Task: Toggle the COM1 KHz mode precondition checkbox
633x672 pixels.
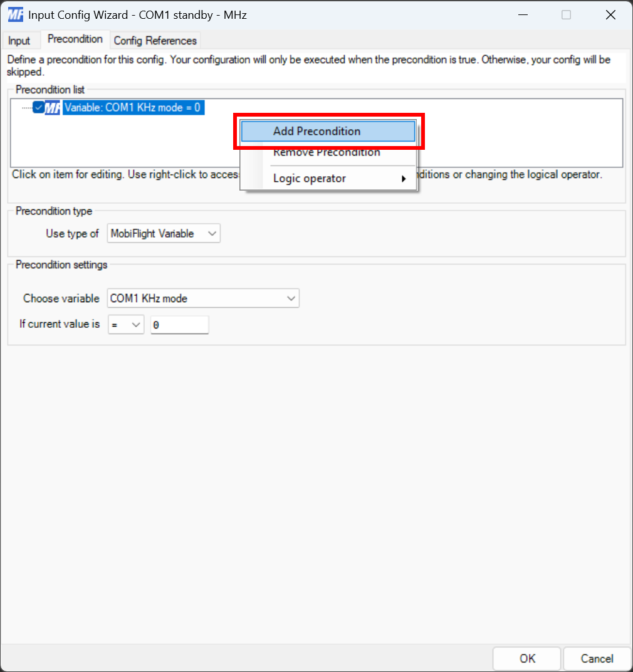Action: [39, 107]
